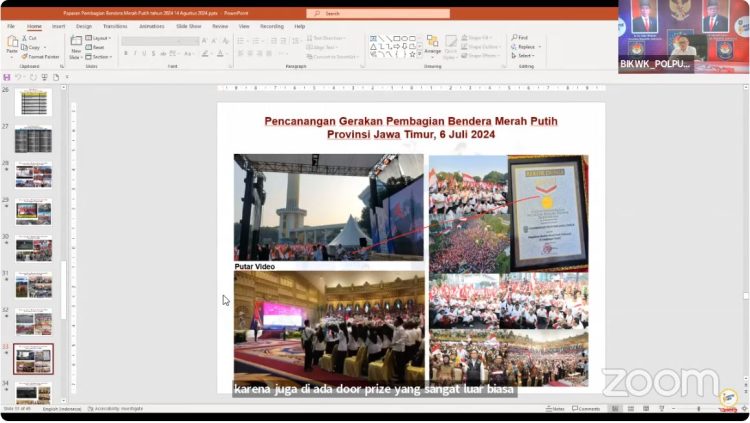Viewport: 750px width, 423px height.
Task: Click the Save icon in quick access toolbar
Action: pyautogui.click(x=7, y=77)
